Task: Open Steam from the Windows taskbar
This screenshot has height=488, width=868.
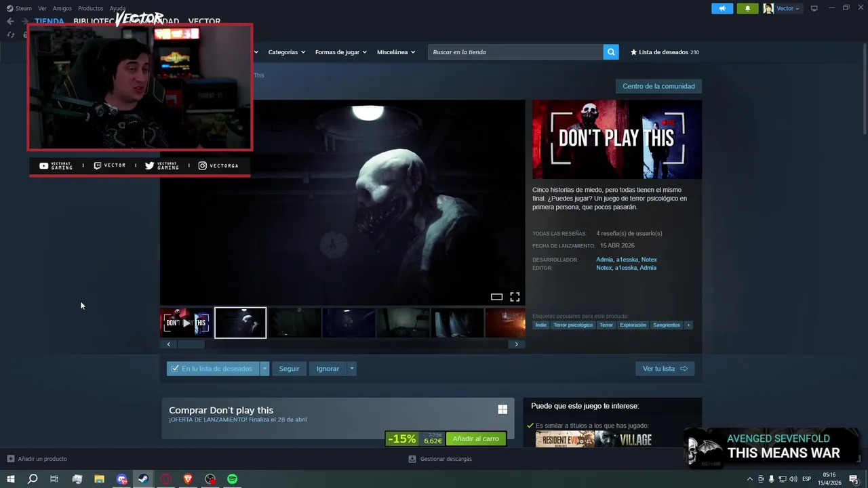Action: 144,479
